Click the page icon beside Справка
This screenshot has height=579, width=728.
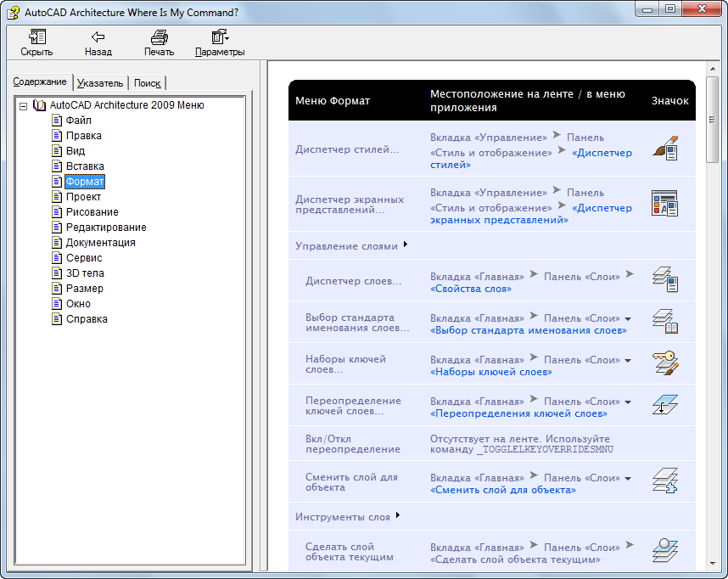point(57,318)
